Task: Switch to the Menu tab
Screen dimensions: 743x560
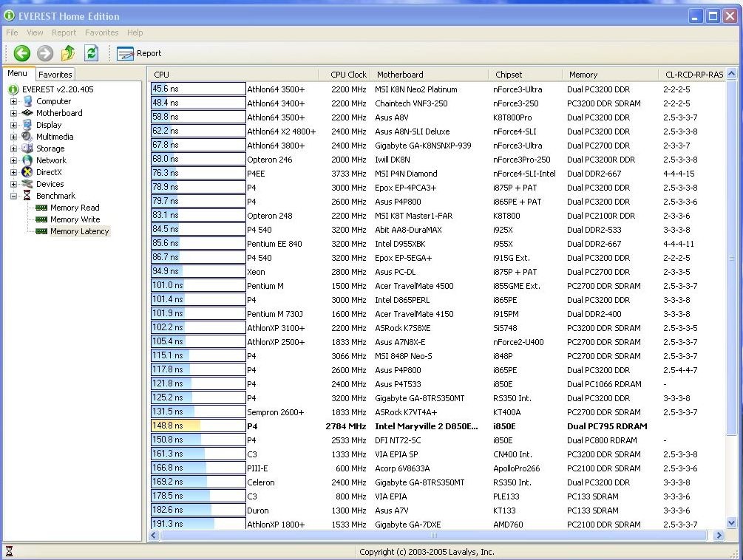Action: click(18, 73)
